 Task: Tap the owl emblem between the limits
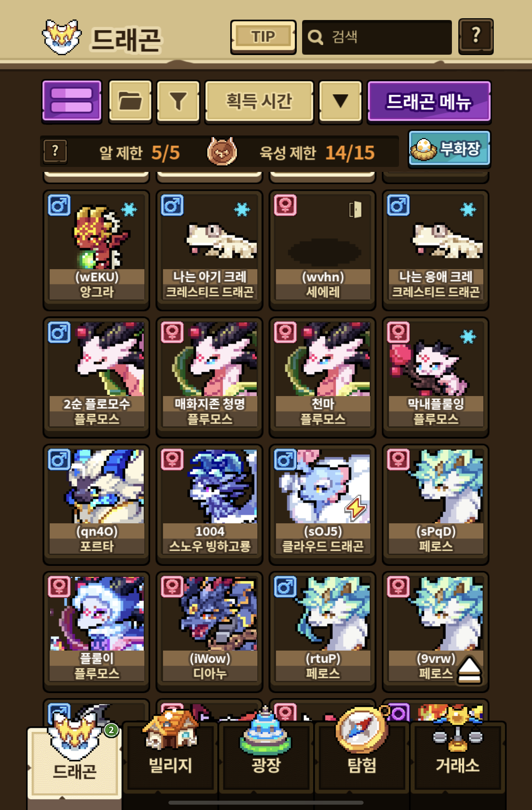coord(222,152)
